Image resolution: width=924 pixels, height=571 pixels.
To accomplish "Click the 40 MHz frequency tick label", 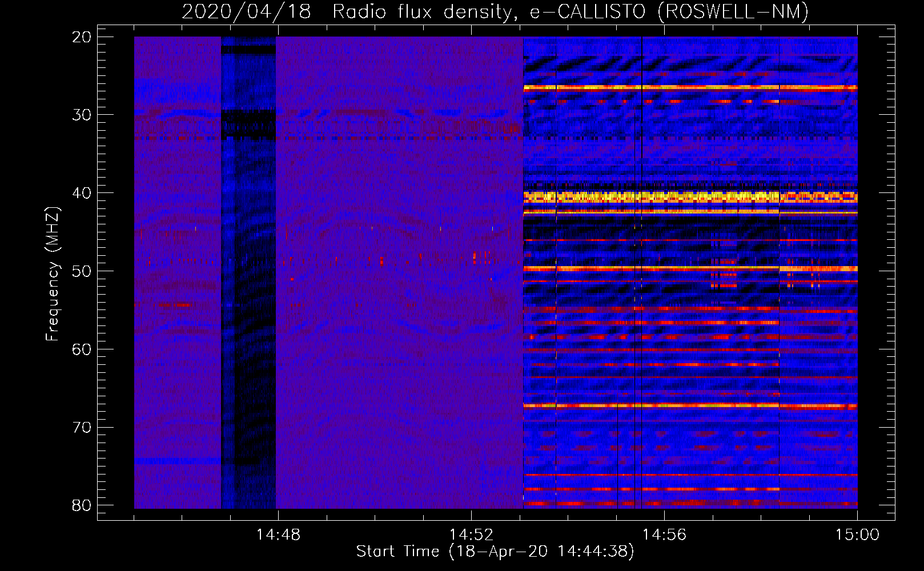I will click(82, 193).
